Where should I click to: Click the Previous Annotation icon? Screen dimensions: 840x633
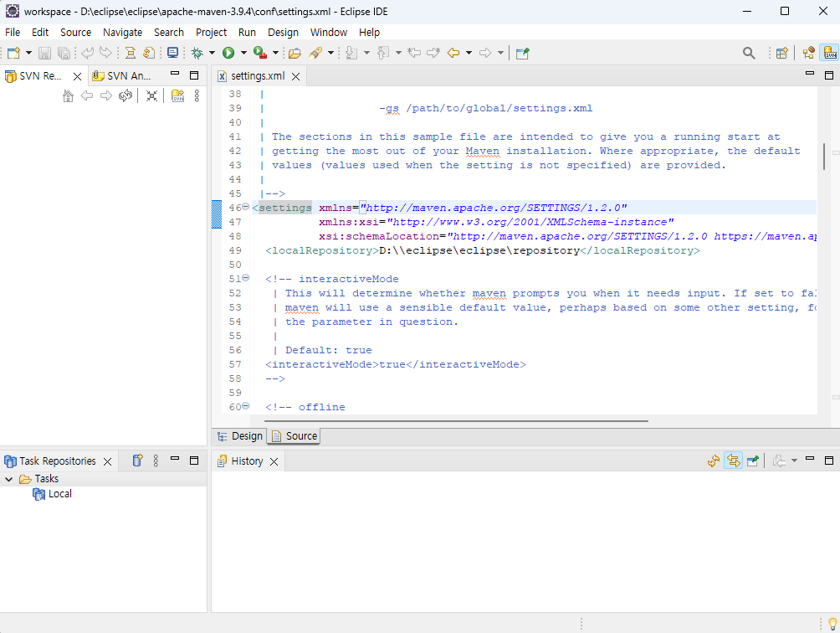(383, 53)
